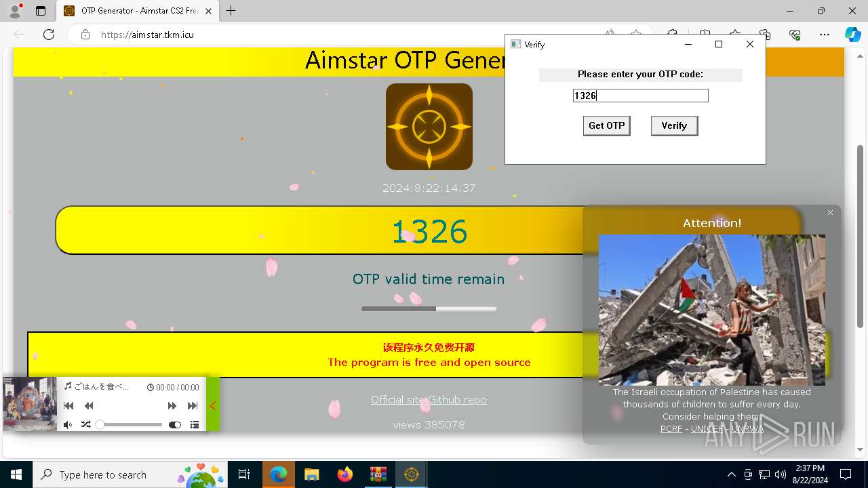Open the Official site link
Image resolution: width=868 pixels, height=488 pixels.
397,400
